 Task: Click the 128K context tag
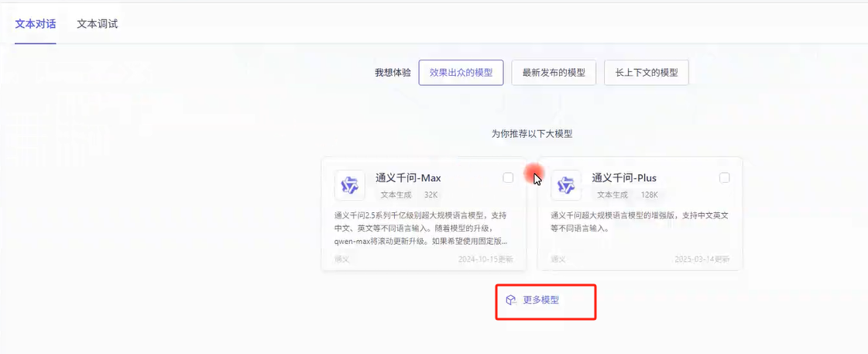coord(650,195)
